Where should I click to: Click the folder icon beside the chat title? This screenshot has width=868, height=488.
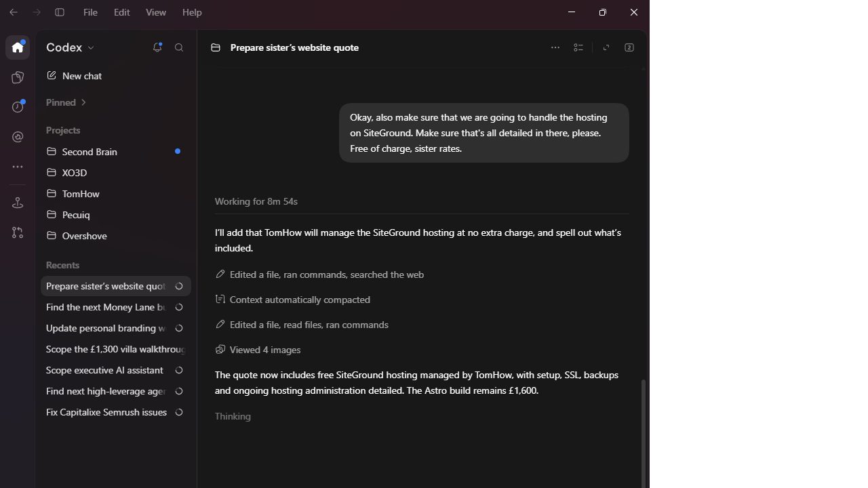(x=216, y=47)
